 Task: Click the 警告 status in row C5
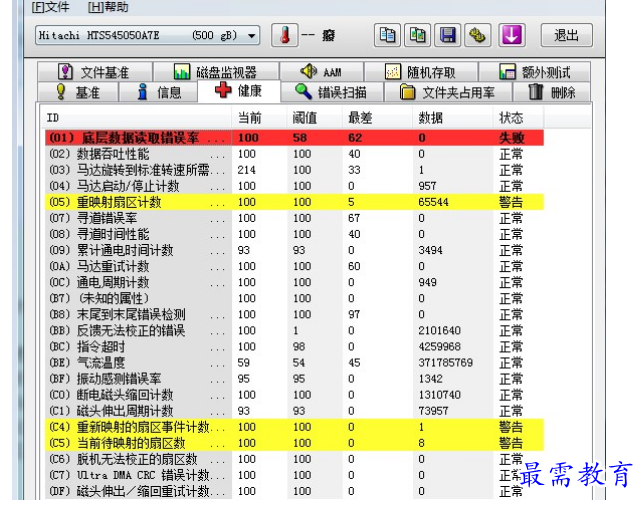point(511,443)
